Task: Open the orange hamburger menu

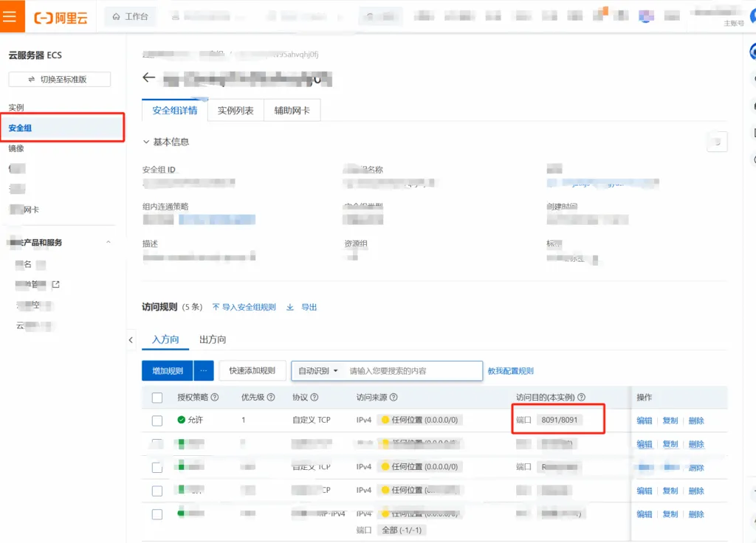Action: coord(10,16)
